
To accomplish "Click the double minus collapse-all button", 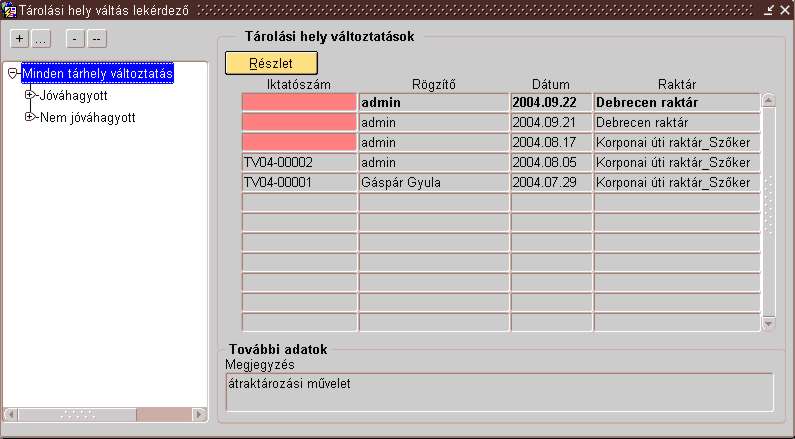I will (x=96, y=39).
